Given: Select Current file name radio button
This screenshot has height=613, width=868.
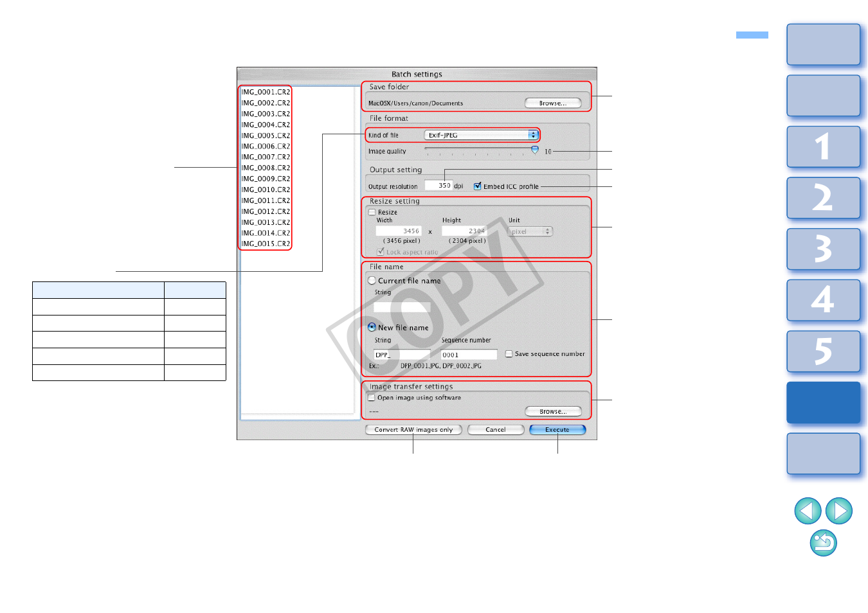Looking at the screenshot, I should [x=372, y=281].
